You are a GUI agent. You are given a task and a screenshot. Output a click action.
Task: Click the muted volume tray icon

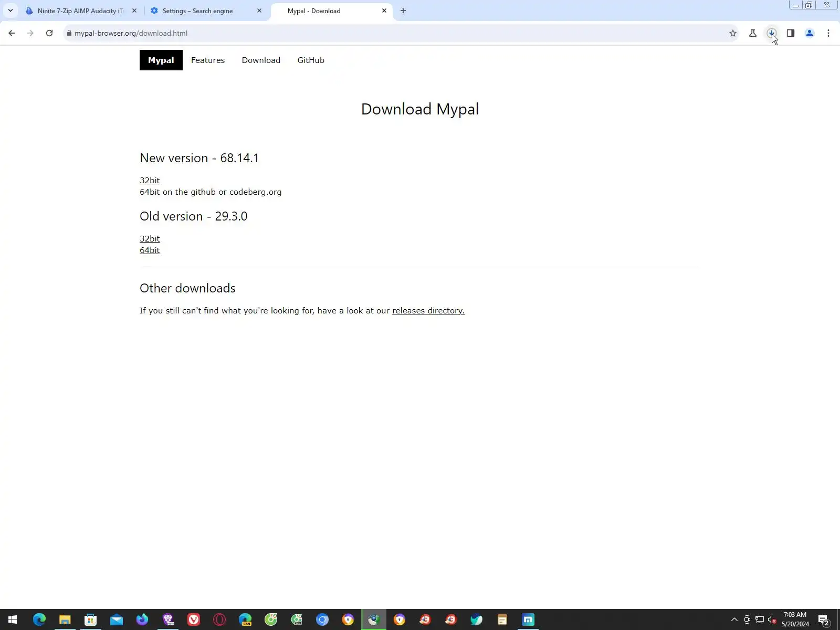pos(772,619)
